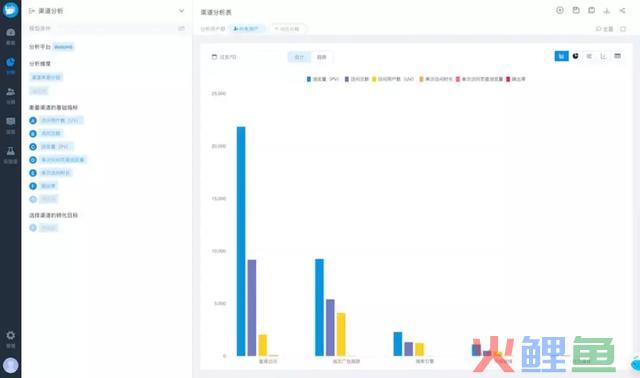Open settings gear in left sidebar
Viewport: 640px width, 378px height.
tap(11, 339)
